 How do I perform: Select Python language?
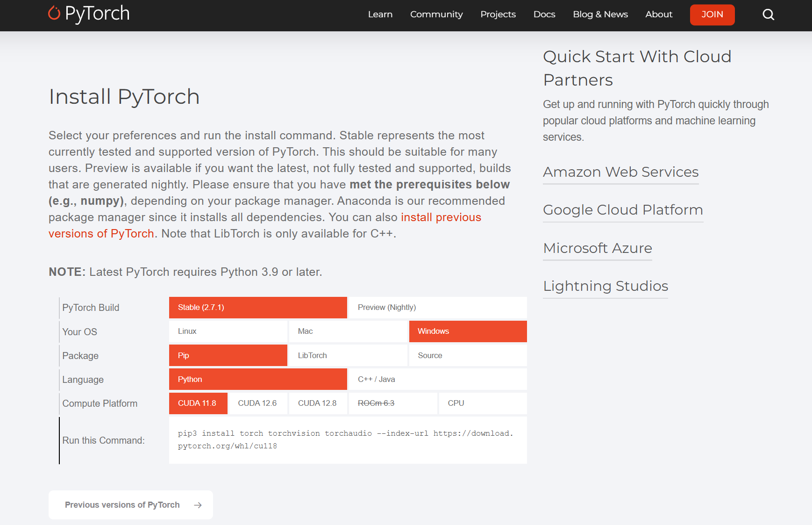258,379
